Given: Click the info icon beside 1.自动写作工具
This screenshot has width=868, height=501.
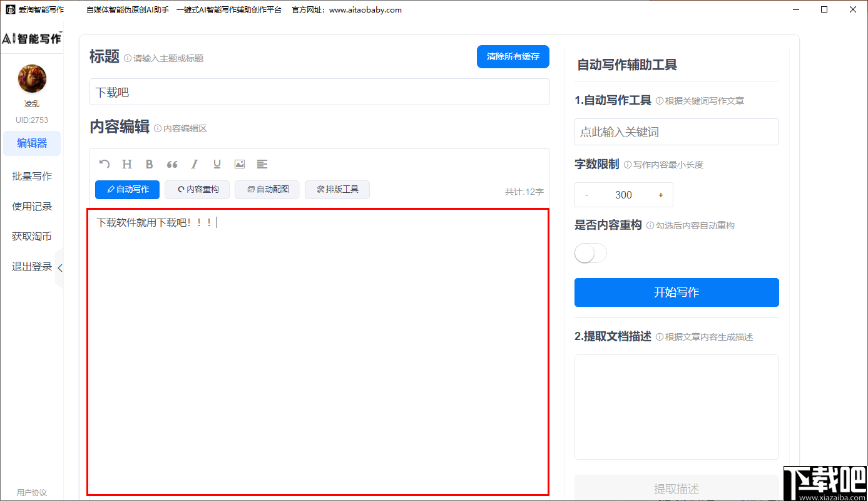Looking at the screenshot, I should (x=660, y=101).
